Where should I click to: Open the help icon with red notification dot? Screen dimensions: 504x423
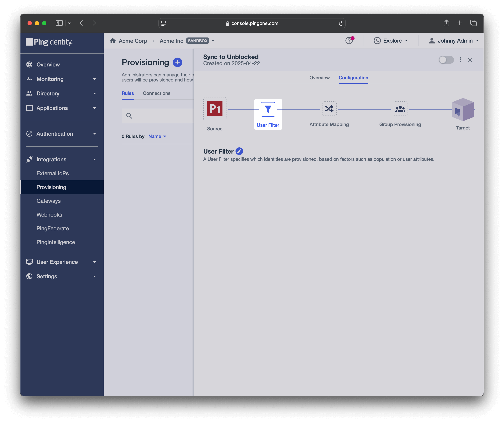(x=349, y=40)
